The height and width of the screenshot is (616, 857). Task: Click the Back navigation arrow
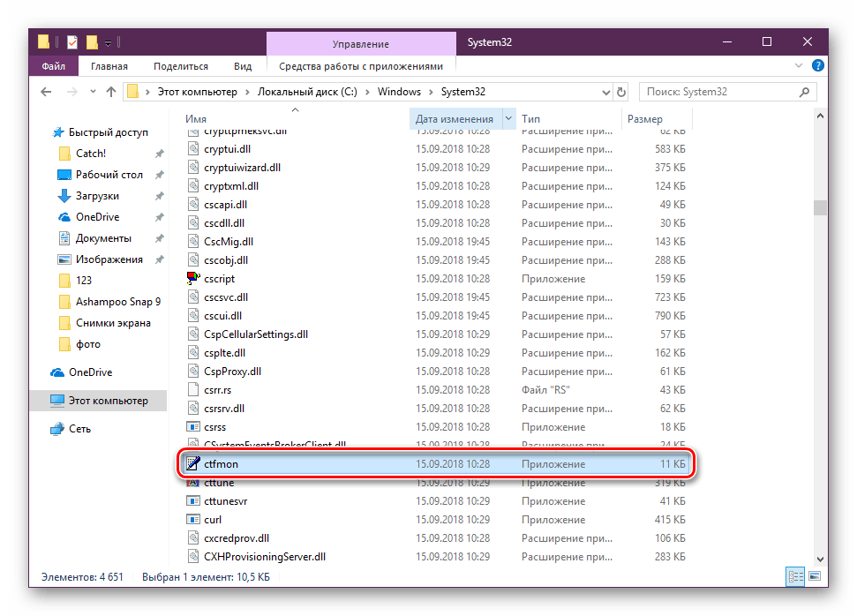[x=44, y=92]
